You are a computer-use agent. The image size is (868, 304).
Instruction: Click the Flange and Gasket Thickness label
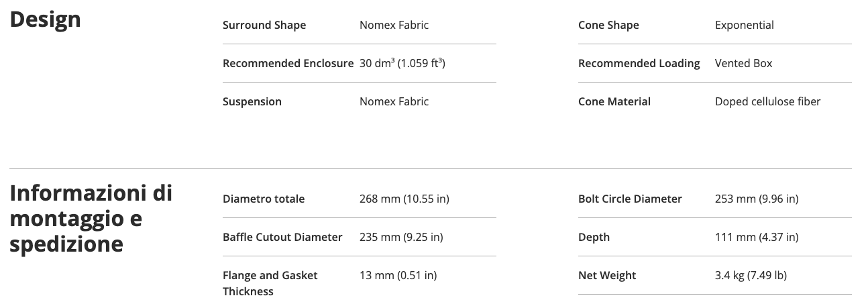270,283
